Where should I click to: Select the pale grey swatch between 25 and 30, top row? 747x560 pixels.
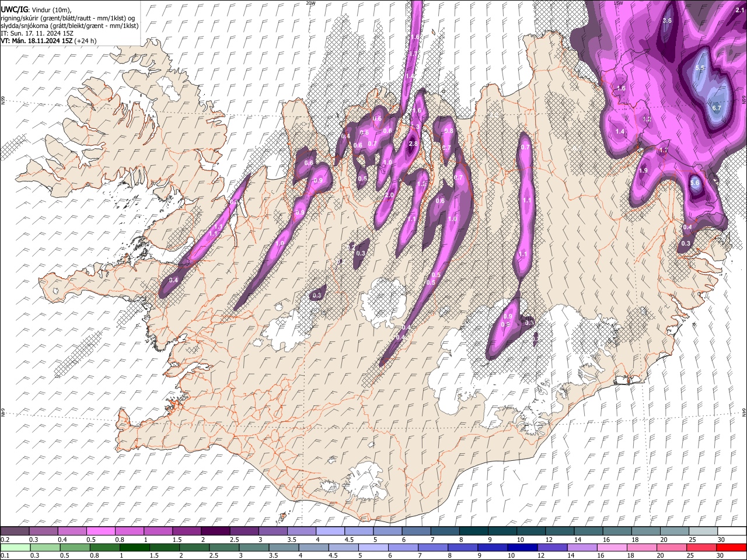pyautogui.click(x=703, y=531)
